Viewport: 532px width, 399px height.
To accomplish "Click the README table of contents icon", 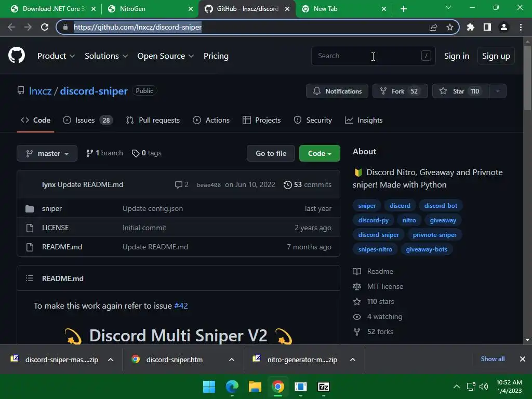I will pyautogui.click(x=30, y=278).
